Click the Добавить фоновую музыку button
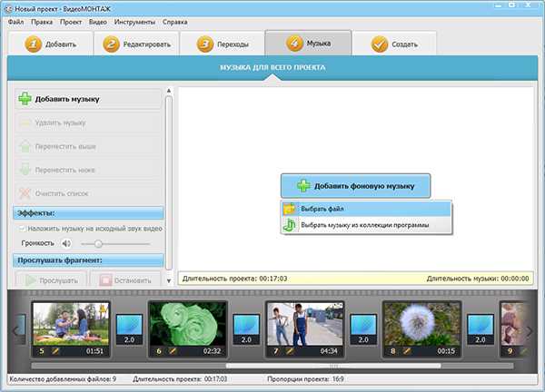 (355, 186)
